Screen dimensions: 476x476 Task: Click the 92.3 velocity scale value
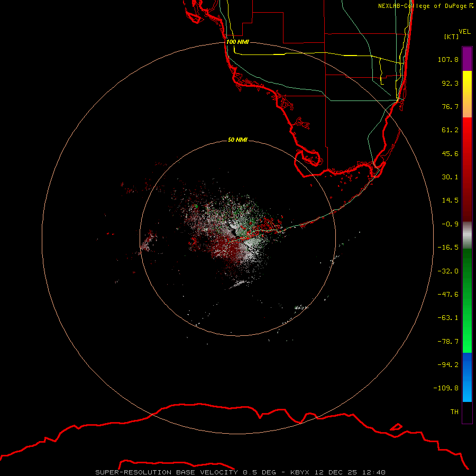[450, 83]
